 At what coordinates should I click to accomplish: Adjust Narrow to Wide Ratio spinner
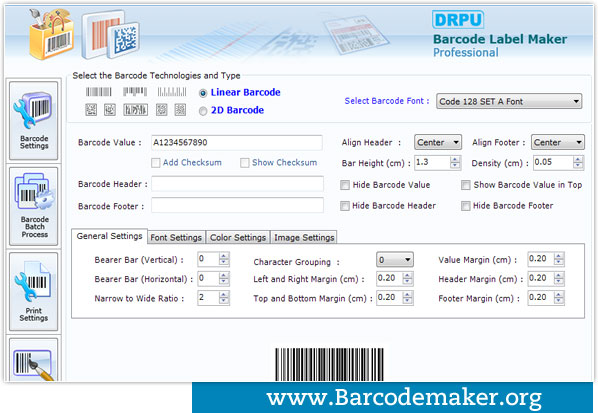point(224,298)
